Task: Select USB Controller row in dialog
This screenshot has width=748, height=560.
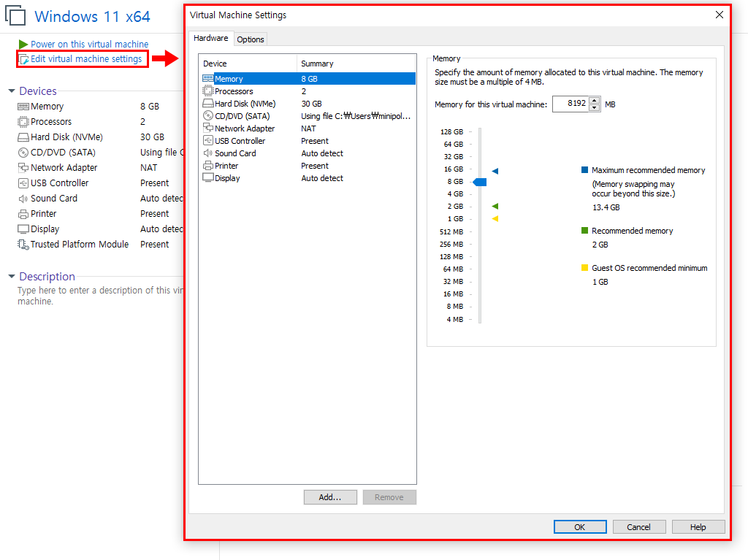Action: coord(308,141)
